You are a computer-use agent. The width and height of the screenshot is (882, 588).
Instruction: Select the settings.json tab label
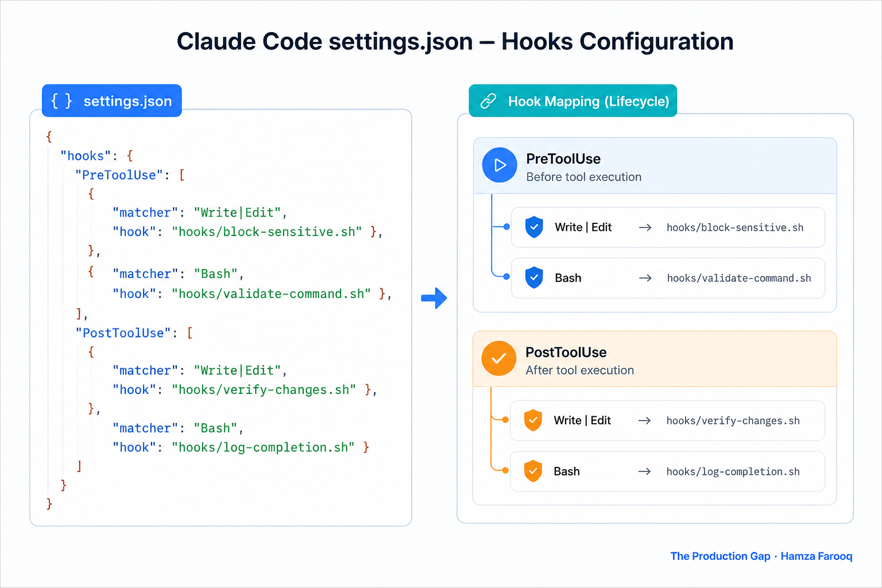[x=127, y=101]
